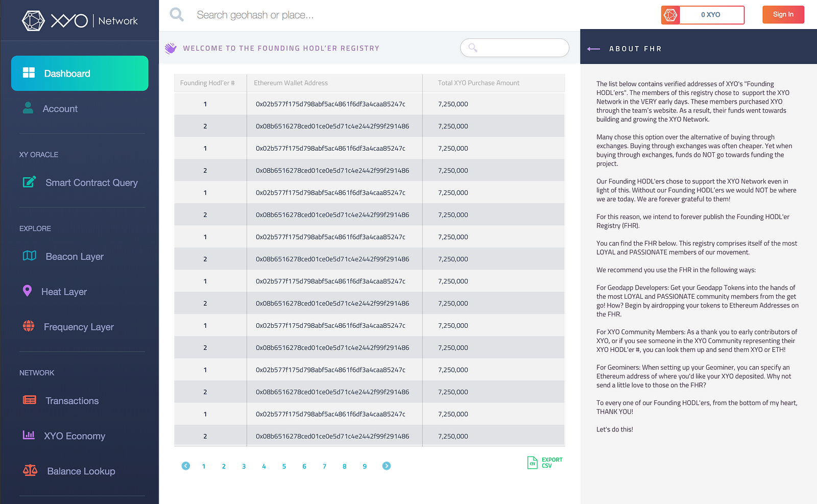The image size is (817, 504).
Task: Open Dashboard from the sidebar
Action: (80, 73)
